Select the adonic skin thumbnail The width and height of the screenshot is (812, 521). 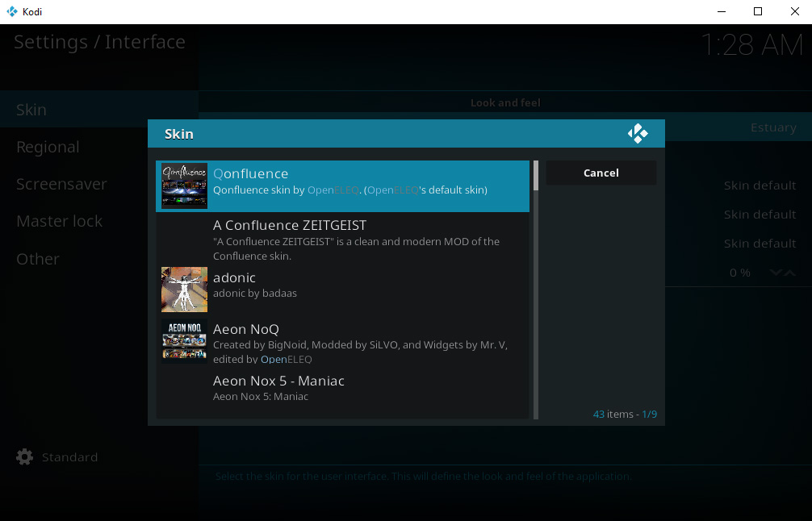184,290
